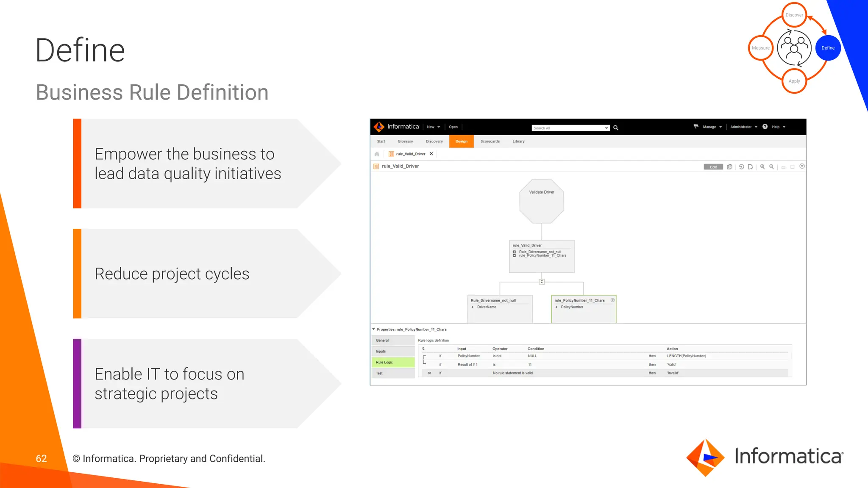868x488 pixels.
Task: Collapse the Properties: rule_PolicyNumber_11_Chars panel
Action: point(373,329)
